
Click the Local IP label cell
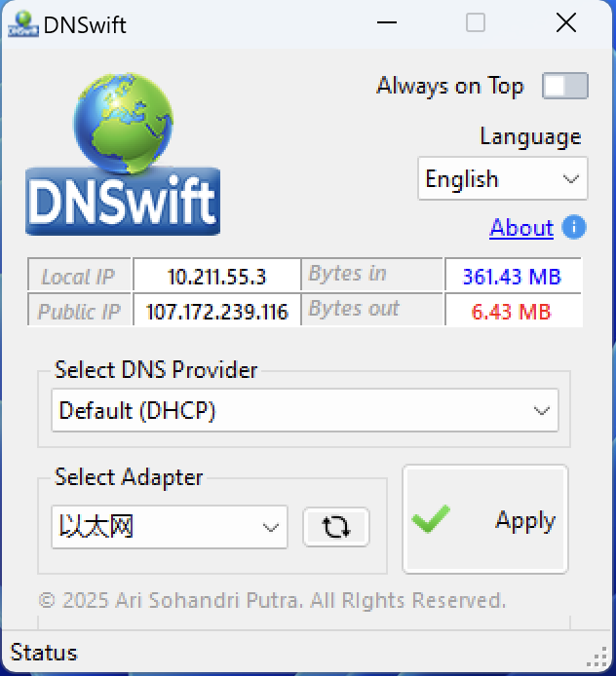pyautogui.click(x=79, y=276)
